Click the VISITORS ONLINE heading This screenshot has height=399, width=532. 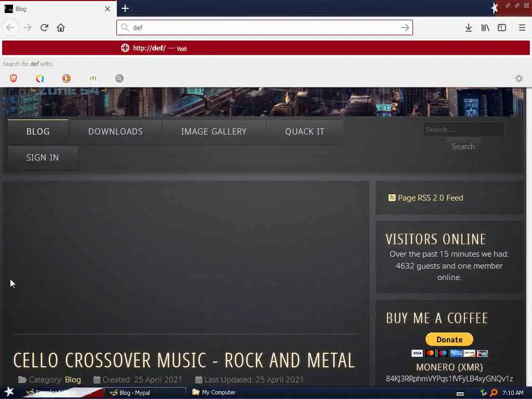coord(436,239)
